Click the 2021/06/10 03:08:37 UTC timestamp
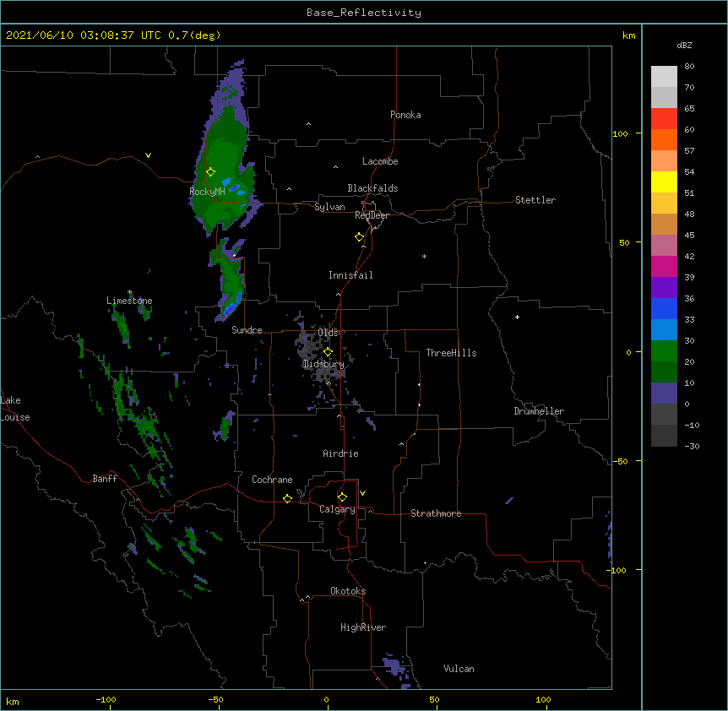 [x=84, y=35]
